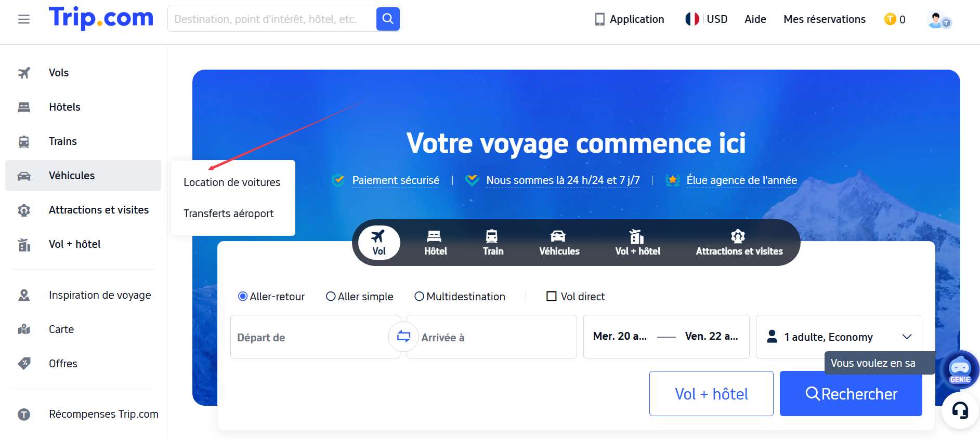980x439 pixels.
Task: Select the Aller-retour radio button
Action: pos(243,297)
